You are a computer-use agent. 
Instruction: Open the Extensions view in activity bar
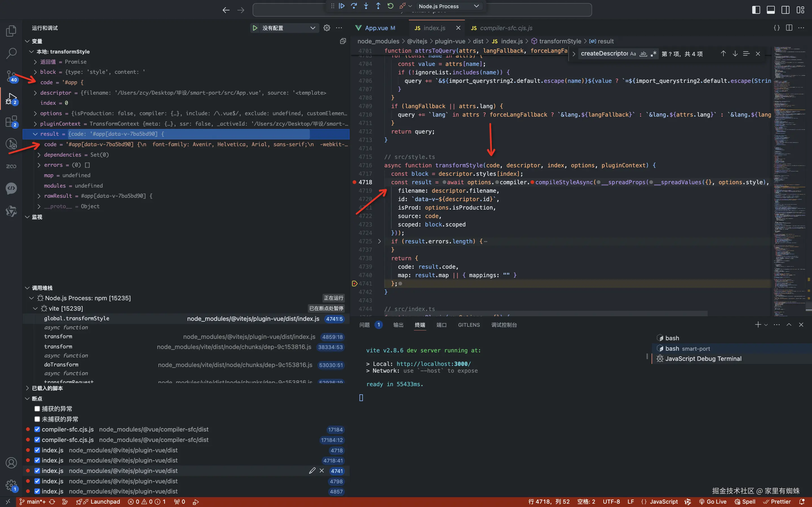(11, 121)
